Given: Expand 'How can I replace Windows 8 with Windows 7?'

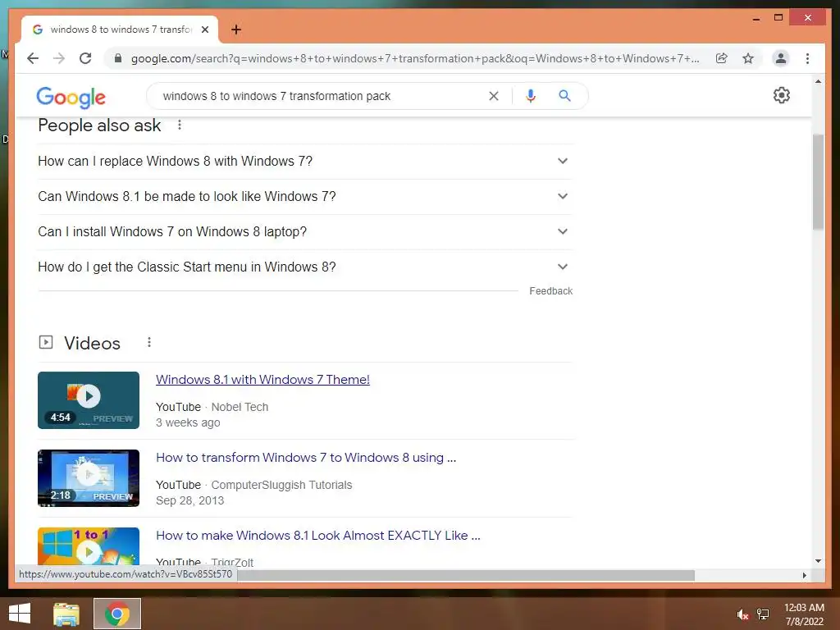Looking at the screenshot, I should coord(305,162).
